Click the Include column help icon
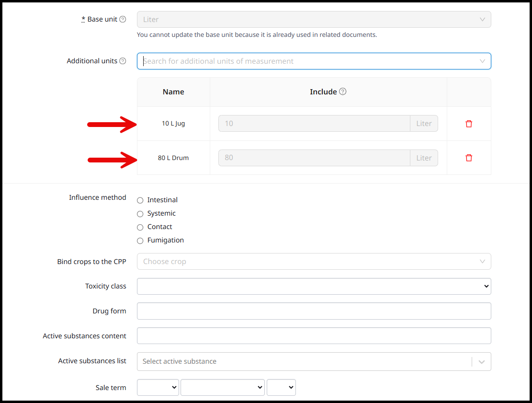 pos(343,92)
